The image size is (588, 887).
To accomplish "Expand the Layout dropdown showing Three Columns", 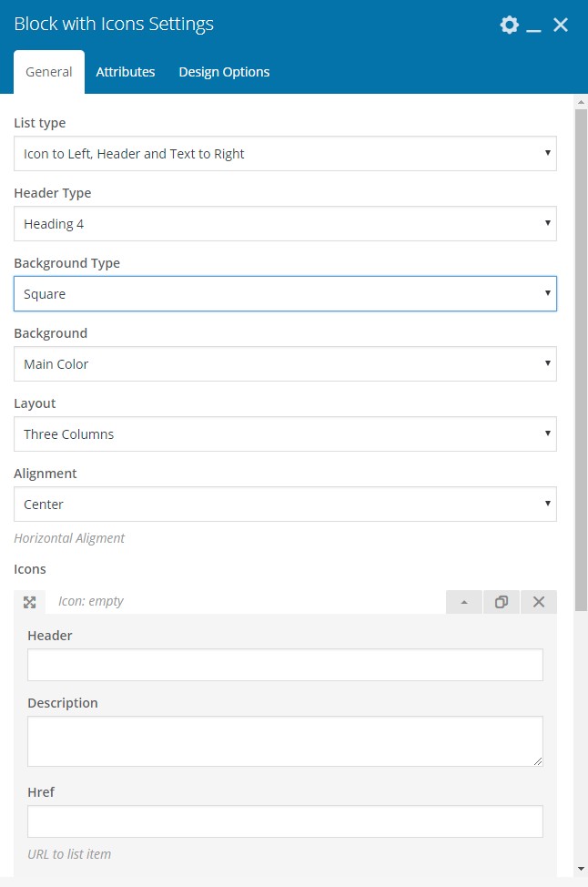I will pyautogui.click(x=286, y=433).
